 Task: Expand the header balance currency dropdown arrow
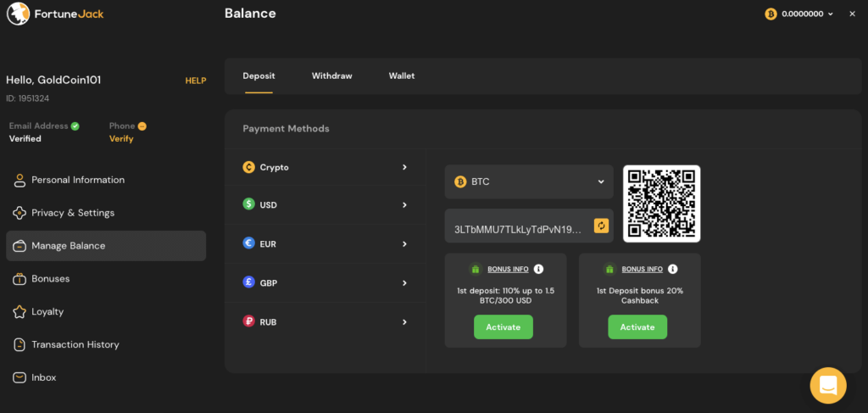[831, 14]
